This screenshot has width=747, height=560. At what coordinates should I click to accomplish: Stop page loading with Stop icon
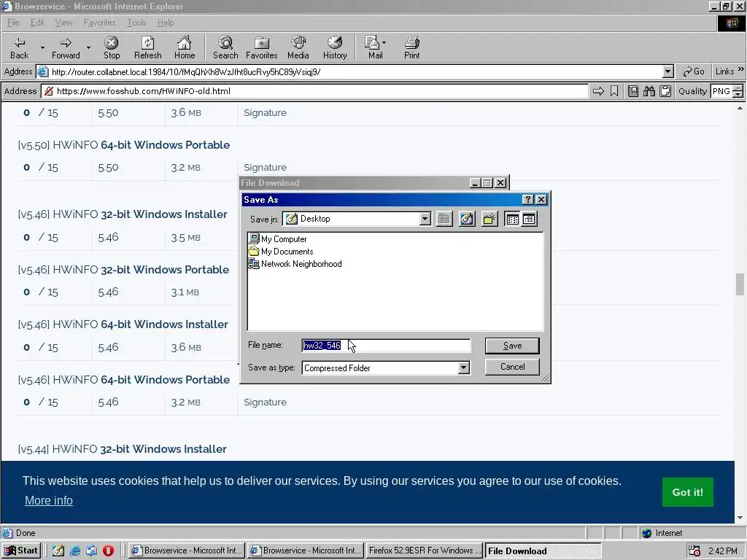coord(112,47)
